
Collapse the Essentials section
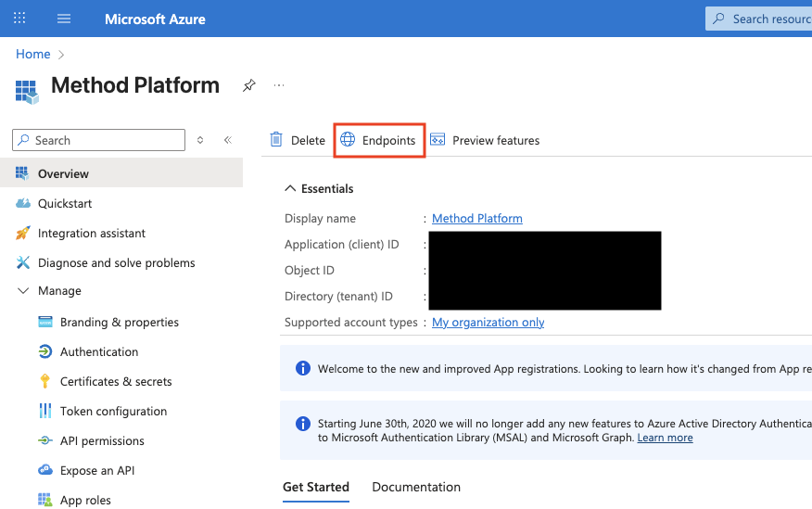pos(288,188)
